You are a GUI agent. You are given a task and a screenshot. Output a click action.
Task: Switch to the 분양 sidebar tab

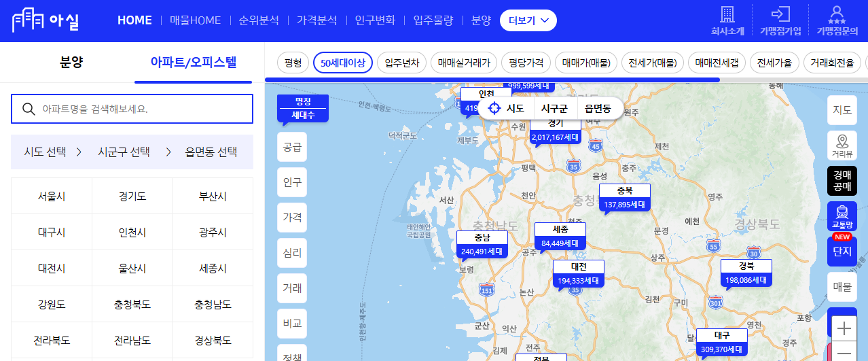coord(71,63)
